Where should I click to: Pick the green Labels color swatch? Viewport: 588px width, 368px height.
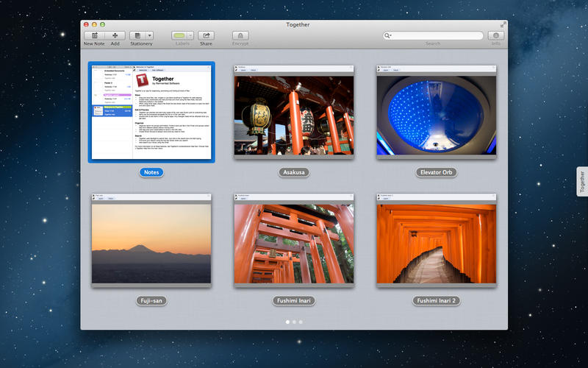point(179,35)
